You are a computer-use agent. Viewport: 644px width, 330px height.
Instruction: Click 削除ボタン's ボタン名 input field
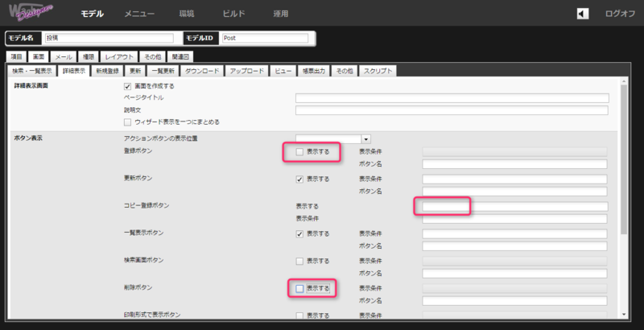coord(514,301)
